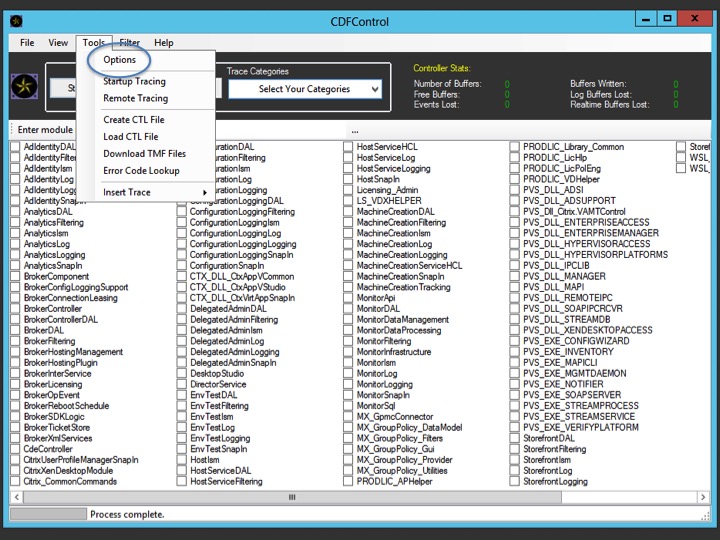Click the Buffers Written stat label
This screenshot has height=540, width=720.
(x=598, y=84)
